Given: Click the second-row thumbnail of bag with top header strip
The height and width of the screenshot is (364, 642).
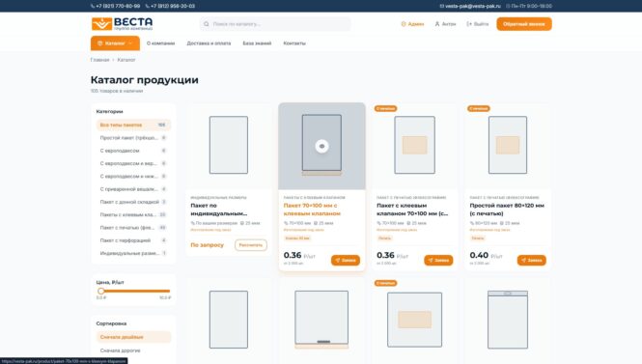Looking at the screenshot, I should (508, 320).
